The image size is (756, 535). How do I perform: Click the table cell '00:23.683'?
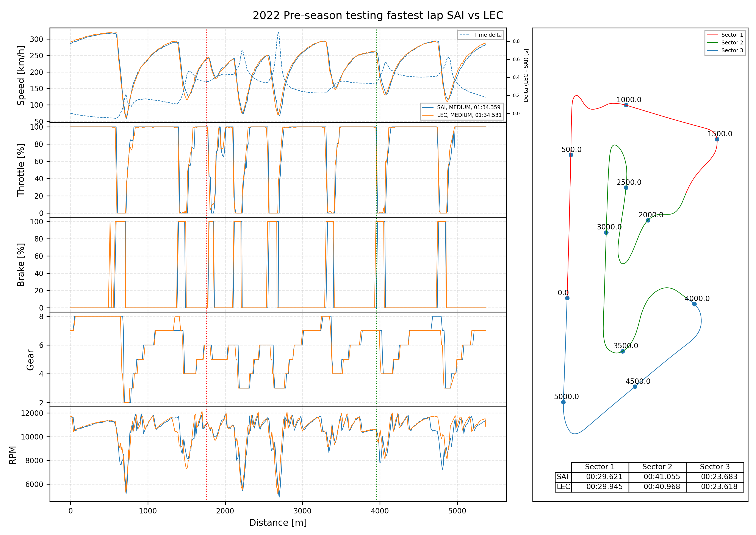[715, 477]
